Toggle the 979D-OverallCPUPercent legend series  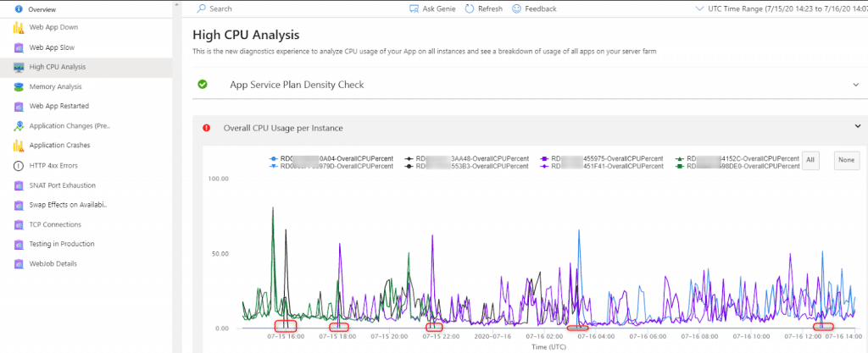pos(331,166)
